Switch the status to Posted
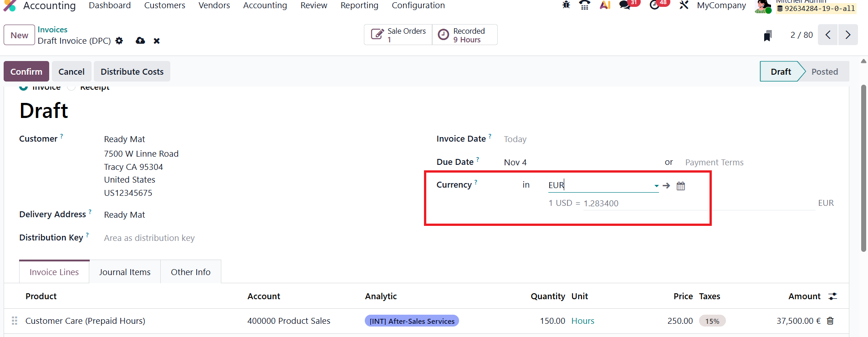This screenshot has height=337, width=868. click(824, 71)
